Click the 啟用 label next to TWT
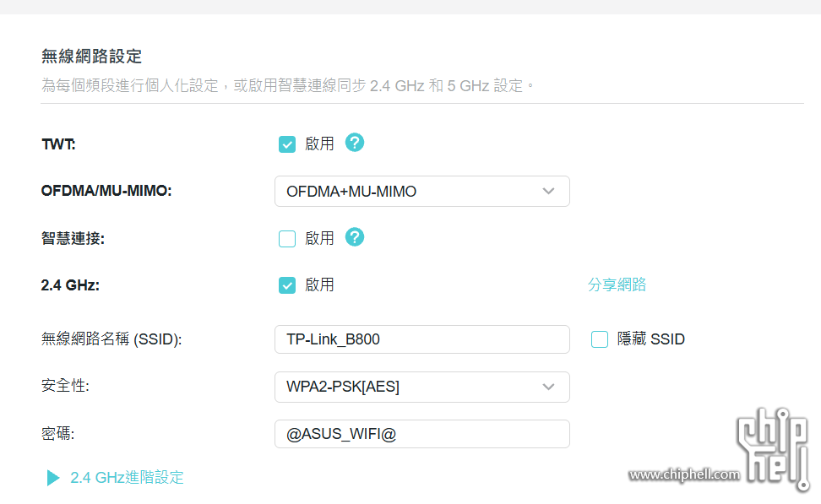Screen dimensions: 821x504 click(319, 144)
